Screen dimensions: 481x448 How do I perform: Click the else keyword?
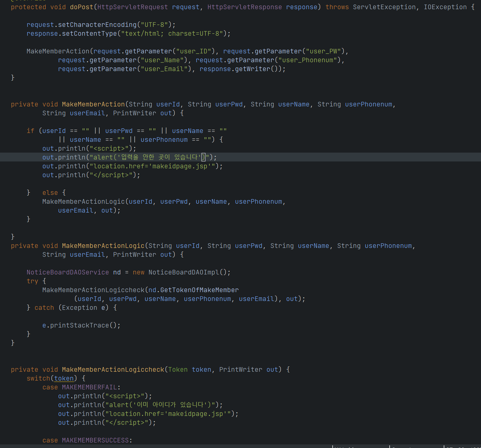tap(50, 193)
